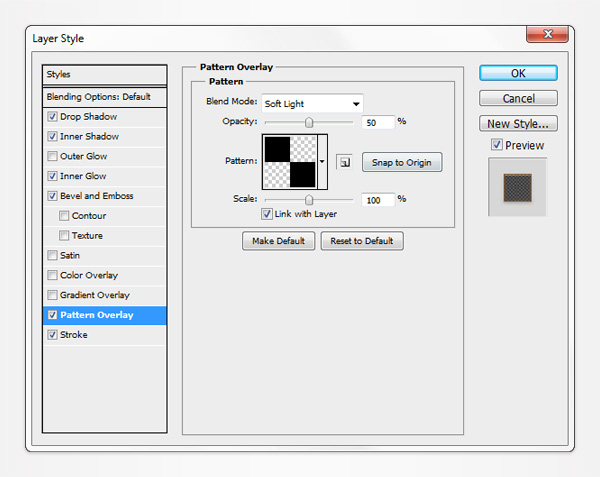Click the checkerboard pattern swatch
600x477 pixels.
289,161
